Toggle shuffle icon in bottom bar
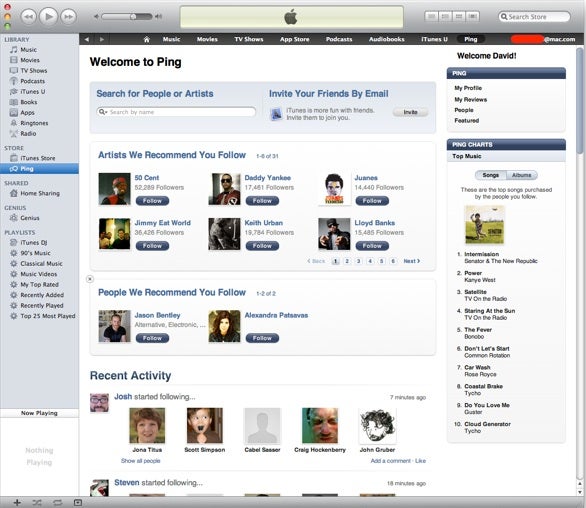Image resolution: width=586 pixels, height=508 pixels. tap(37, 502)
